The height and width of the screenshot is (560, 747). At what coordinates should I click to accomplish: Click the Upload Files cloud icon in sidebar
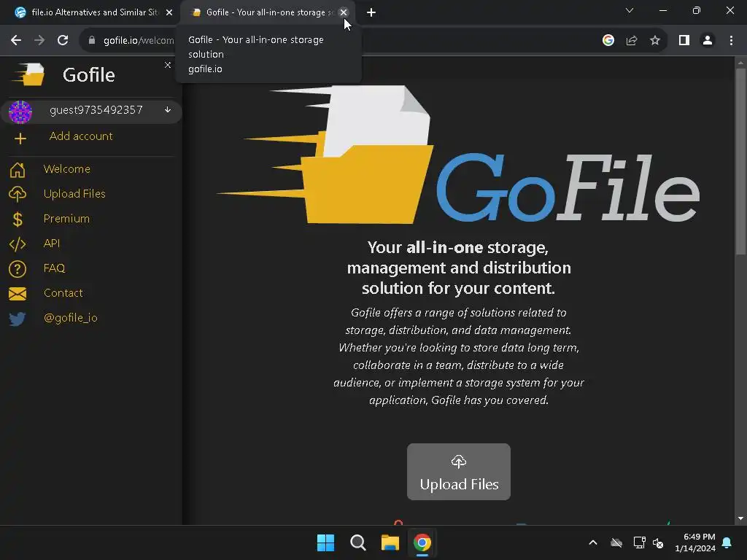pos(18,194)
